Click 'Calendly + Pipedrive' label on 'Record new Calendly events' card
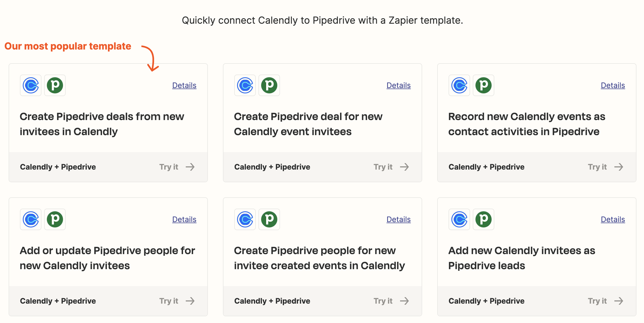This screenshot has width=644, height=323. pos(486,167)
